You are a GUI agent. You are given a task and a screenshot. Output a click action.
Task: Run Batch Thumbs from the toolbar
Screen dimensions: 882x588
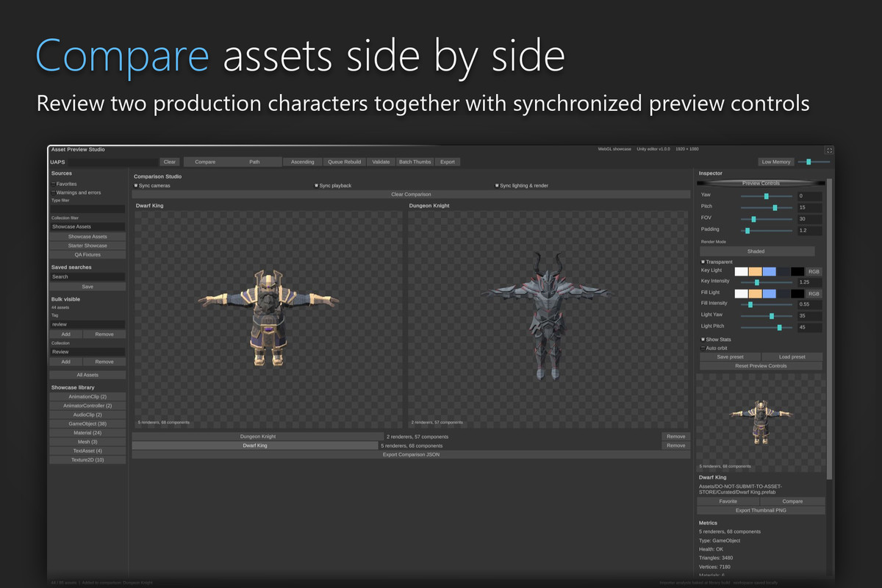click(x=415, y=162)
